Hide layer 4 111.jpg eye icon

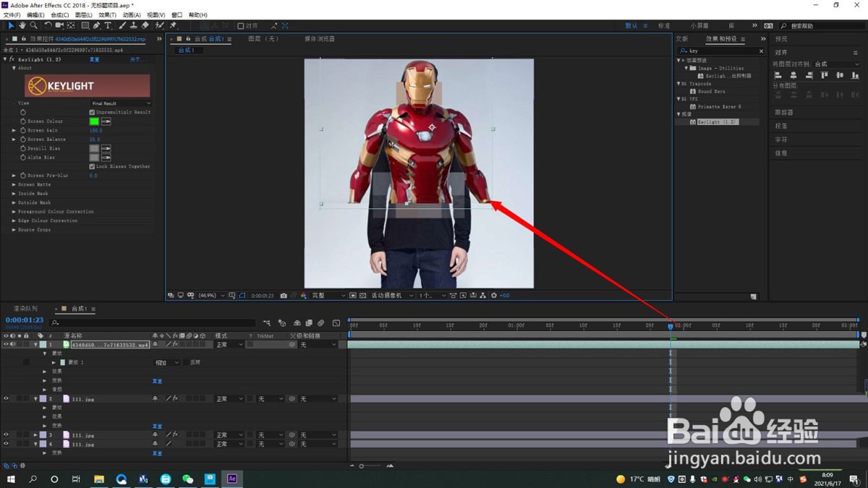(6, 444)
